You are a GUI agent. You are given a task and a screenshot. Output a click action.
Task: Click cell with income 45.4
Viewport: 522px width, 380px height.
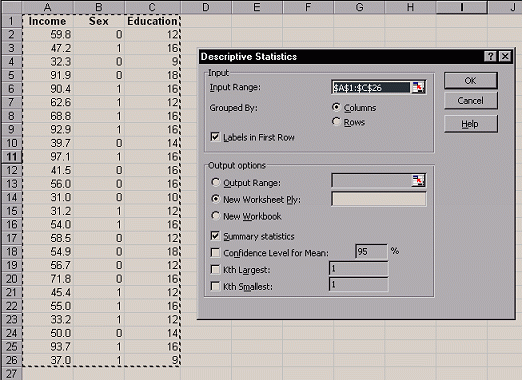pos(48,292)
